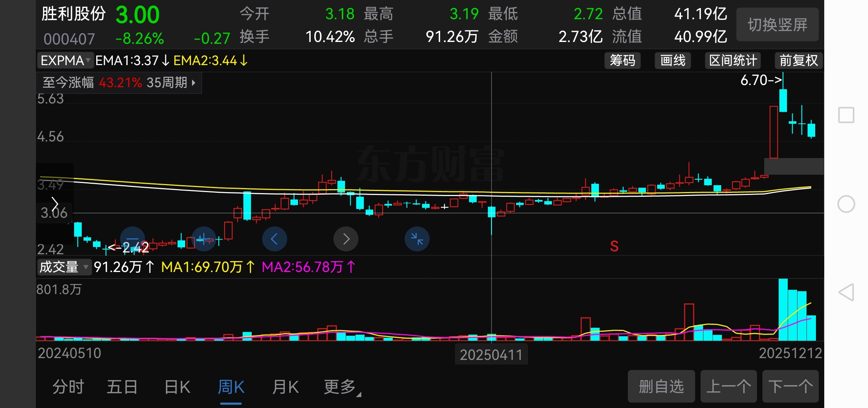Viewport: 868px width, 408px height.
Task: Tap the zoom-in plus circle on chart
Action: [x=204, y=239]
